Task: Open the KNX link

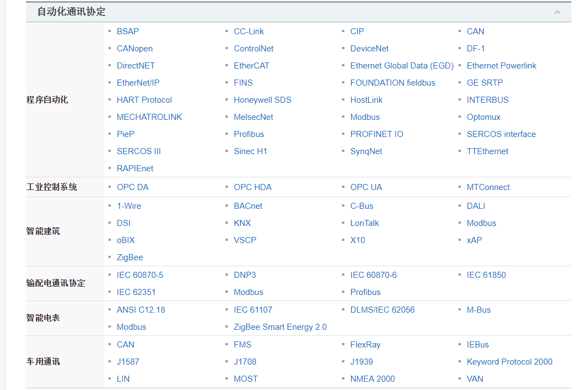Action: [x=242, y=223]
